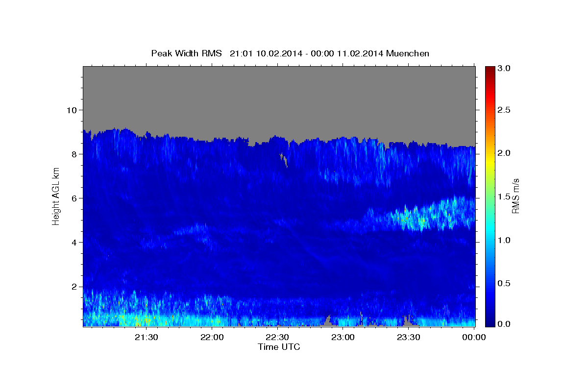The height and width of the screenshot is (392, 588).
Task: Click the '23:30' time tick label
Action: tap(408, 337)
